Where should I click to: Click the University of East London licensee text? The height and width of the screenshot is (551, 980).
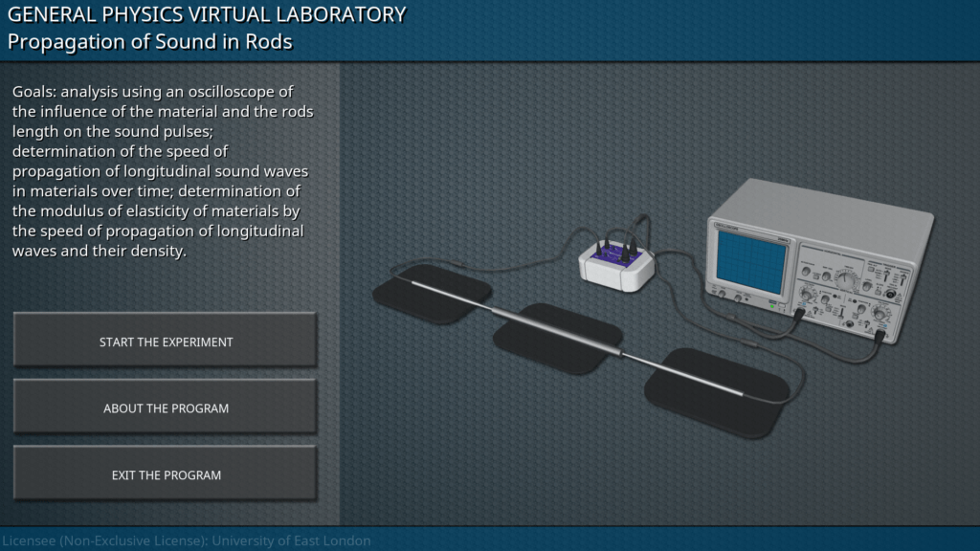pos(186,540)
